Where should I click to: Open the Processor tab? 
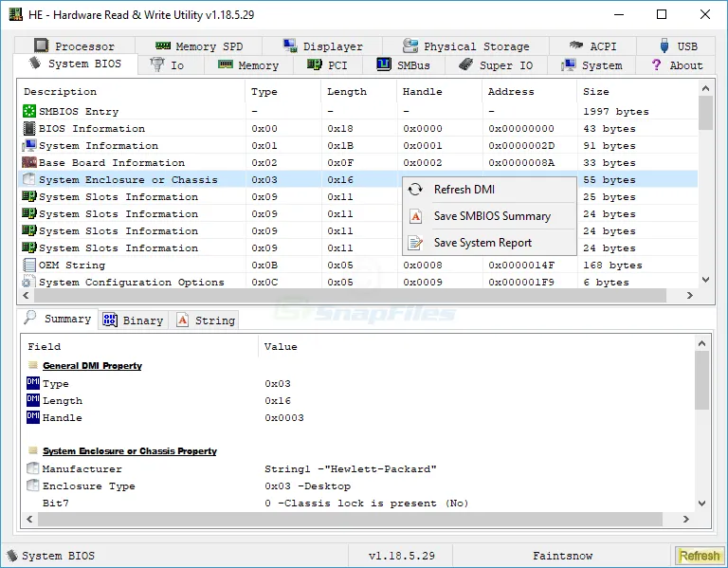[74, 46]
